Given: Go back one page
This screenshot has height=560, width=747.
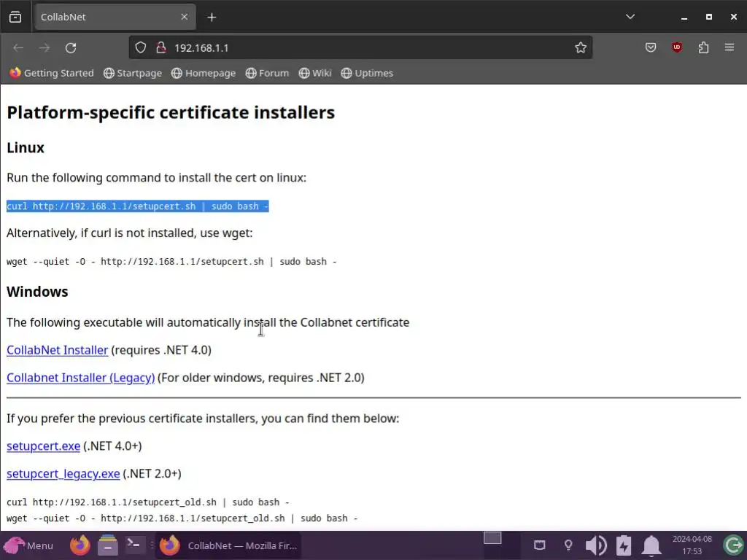Looking at the screenshot, I should [x=18, y=47].
